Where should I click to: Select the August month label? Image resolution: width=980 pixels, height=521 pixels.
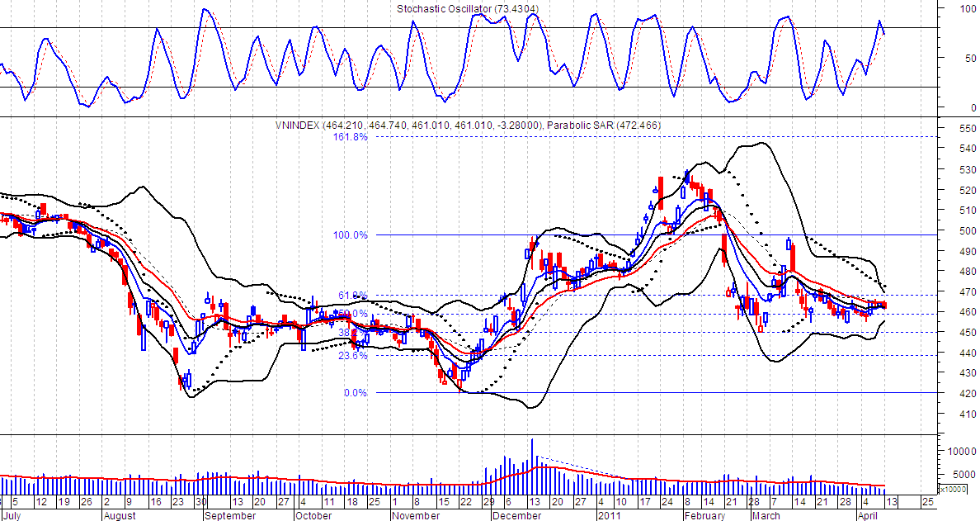click(x=119, y=515)
